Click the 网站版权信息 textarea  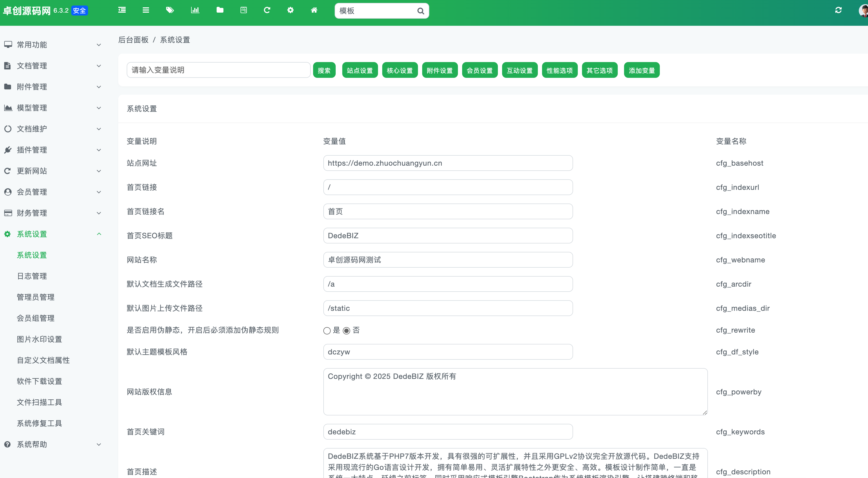pyautogui.click(x=515, y=392)
